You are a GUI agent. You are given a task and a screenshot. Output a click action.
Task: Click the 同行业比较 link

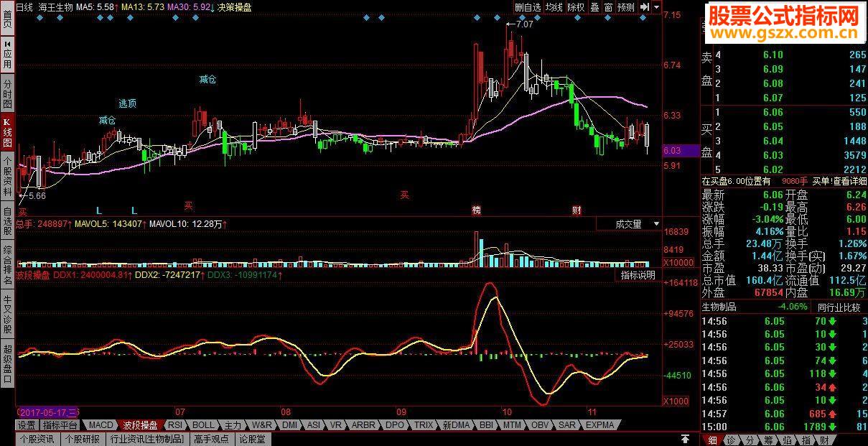coord(839,307)
